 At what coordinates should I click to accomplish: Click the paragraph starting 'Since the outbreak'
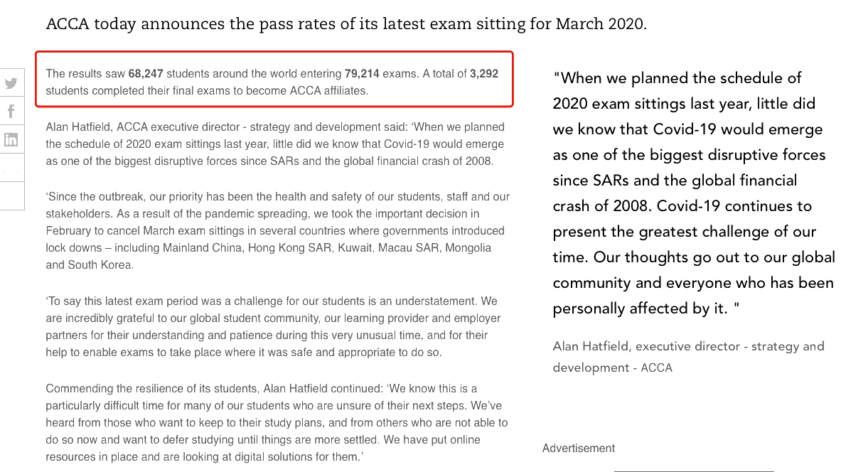277,231
